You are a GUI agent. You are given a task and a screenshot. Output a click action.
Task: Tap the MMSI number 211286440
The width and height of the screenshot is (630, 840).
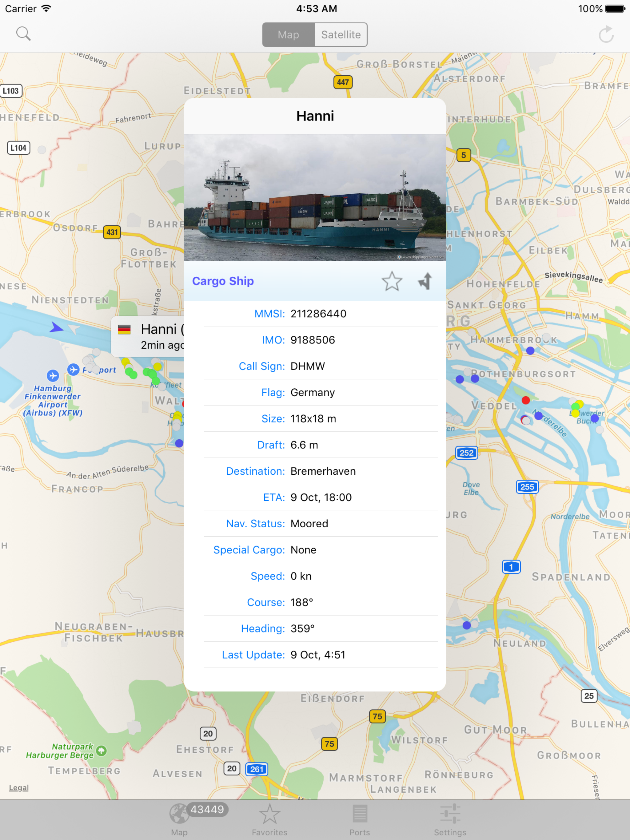[x=318, y=314]
